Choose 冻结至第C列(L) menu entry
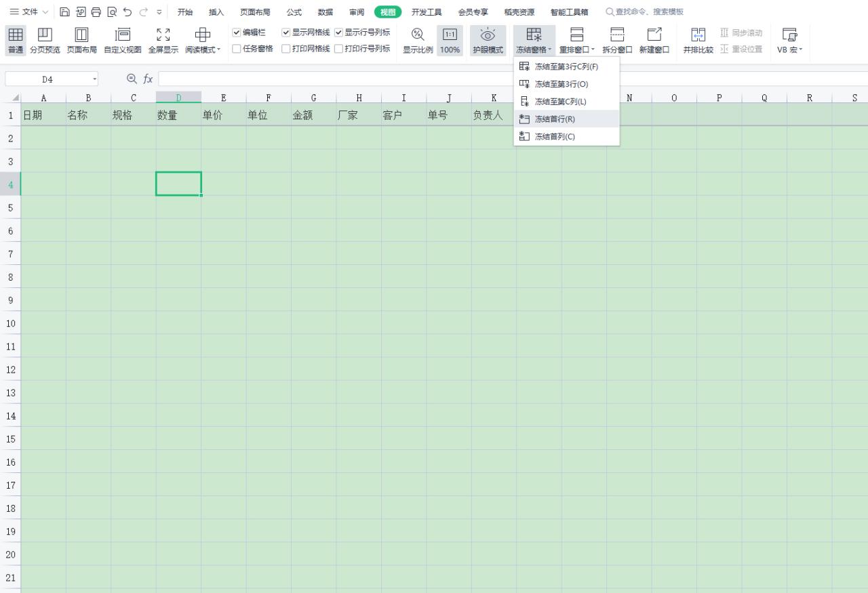The image size is (868, 593). tap(567, 102)
